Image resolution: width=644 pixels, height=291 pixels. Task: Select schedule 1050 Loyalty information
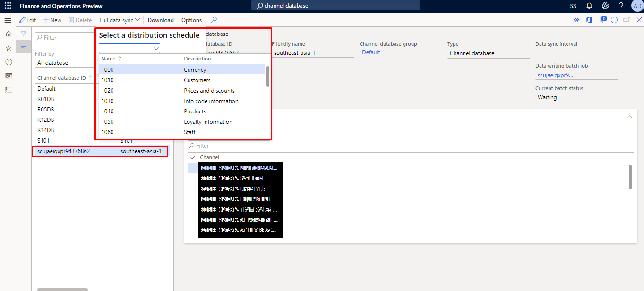pyautogui.click(x=182, y=121)
